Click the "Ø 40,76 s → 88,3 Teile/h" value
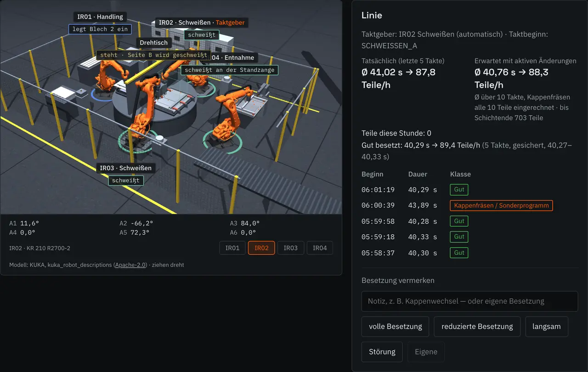 (511, 79)
